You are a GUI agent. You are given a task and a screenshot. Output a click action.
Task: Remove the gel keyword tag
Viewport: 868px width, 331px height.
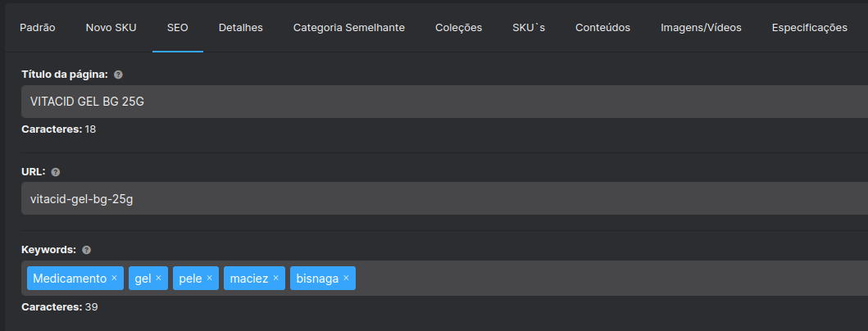158,278
